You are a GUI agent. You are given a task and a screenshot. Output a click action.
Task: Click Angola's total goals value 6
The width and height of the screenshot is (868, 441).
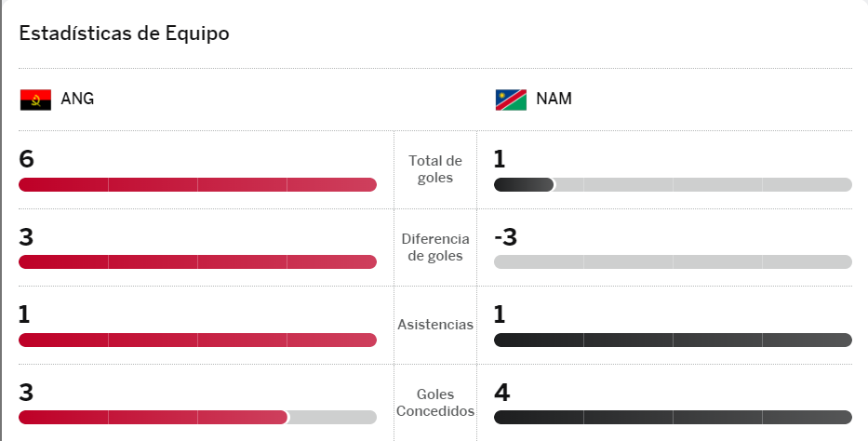point(26,159)
